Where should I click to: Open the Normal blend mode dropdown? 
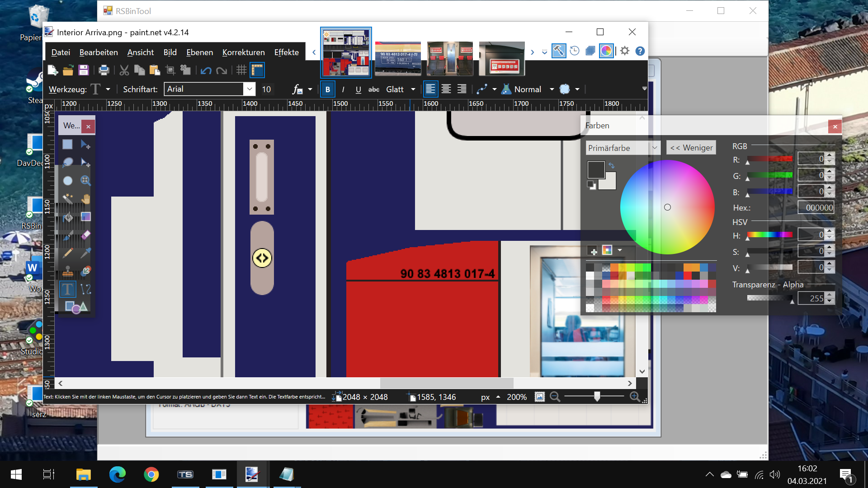tap(552, 89)
